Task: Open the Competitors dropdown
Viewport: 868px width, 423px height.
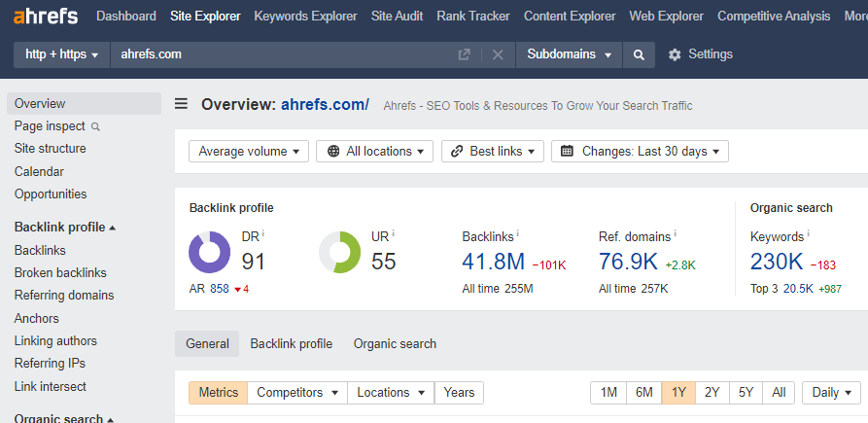Action: (297, 393)
